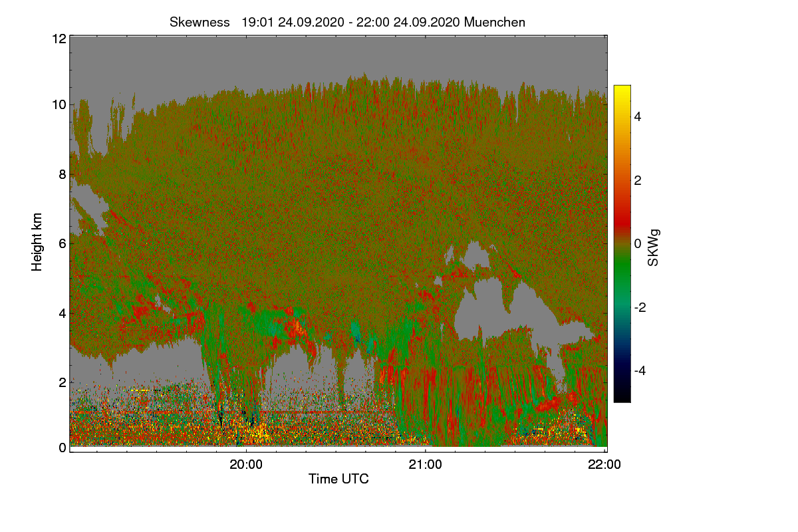Click the 6 height axis tick label
The image size is (798, 532).
[x=62, y=243]
